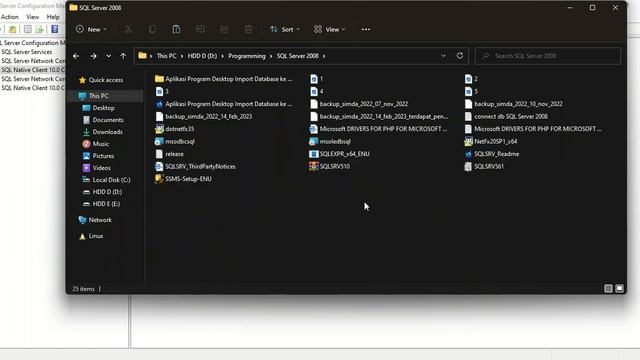This screenshot has width=640, height=360.
Task: Select the msoledbsql installer file
Action: [330, 142]
